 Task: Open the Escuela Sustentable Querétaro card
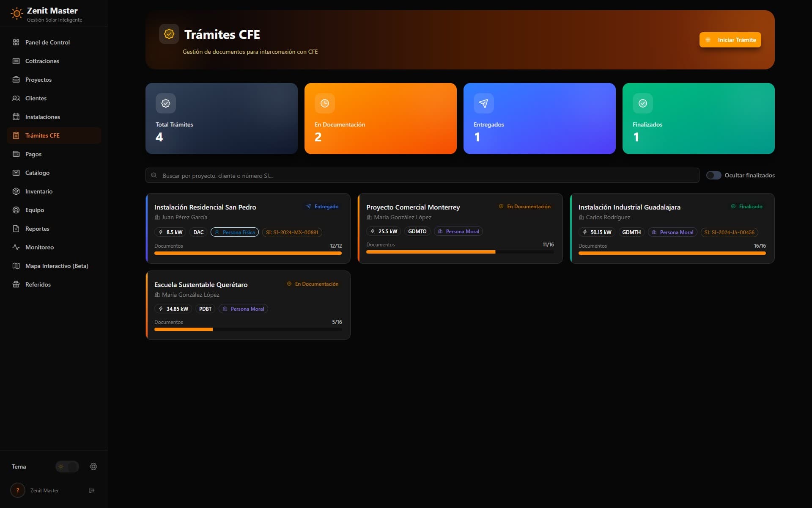click(248, 305)
